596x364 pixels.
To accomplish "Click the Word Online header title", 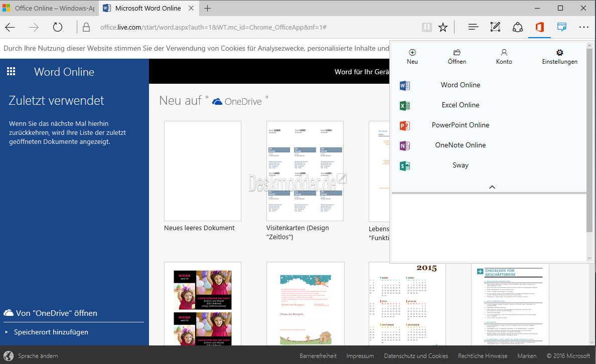I will (x=64, y=72).
